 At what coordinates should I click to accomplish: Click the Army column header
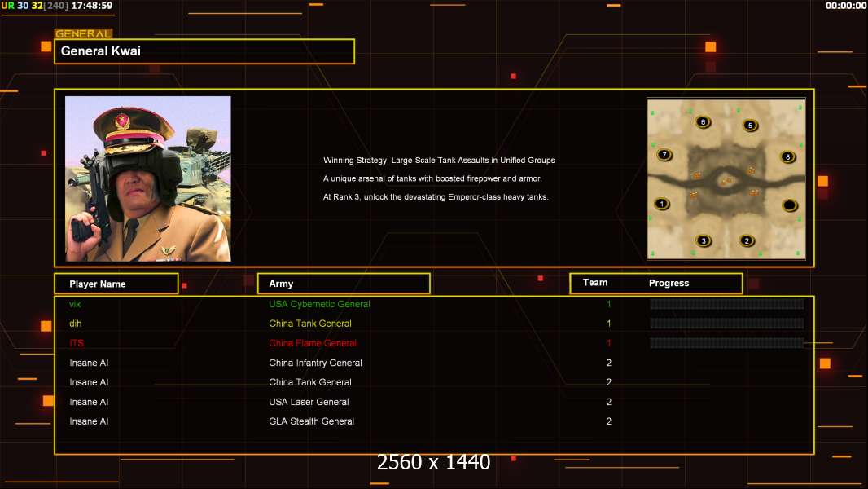pyautogui.click(x=344, y=284)
